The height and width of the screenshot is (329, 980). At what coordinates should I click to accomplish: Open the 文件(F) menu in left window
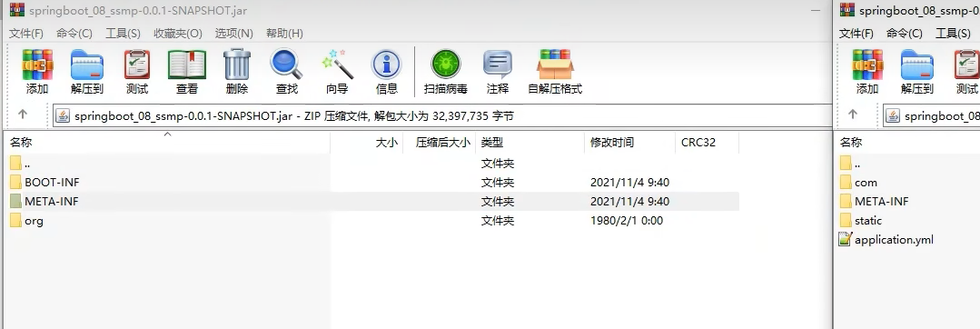(x=26, y=33)
